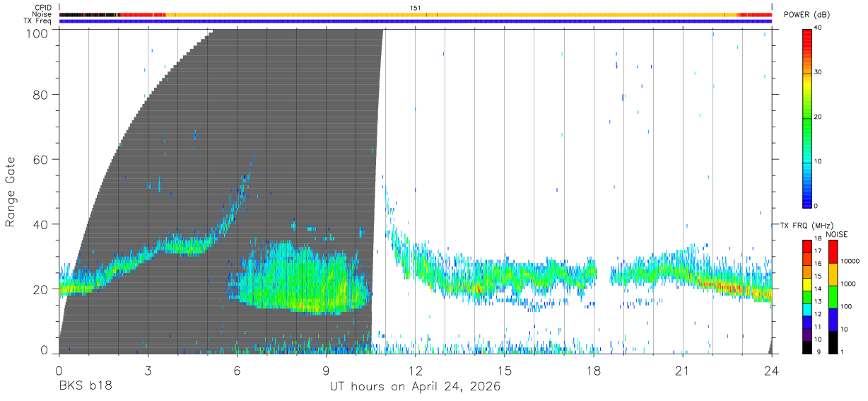The image size is (868, 401).
Task: Click the Noise row label above the plot
Action: (42, 14)
